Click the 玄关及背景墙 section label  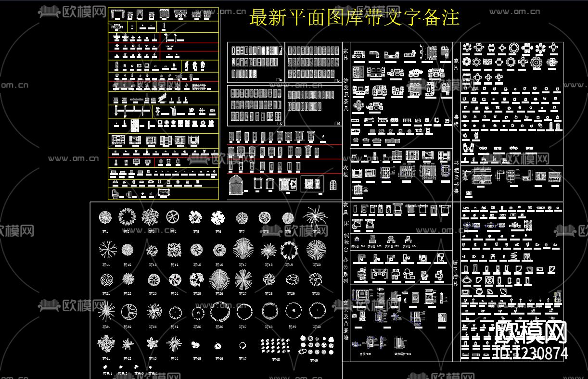(x=346, y=320)
